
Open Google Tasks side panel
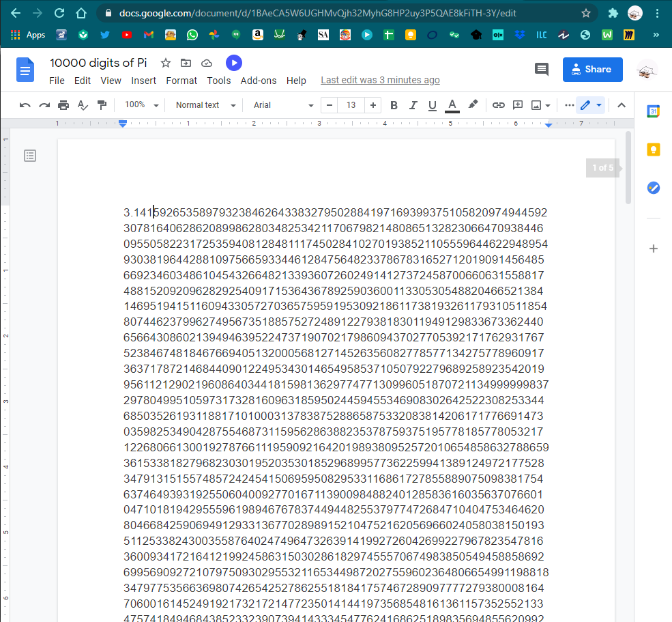point(653,188)
